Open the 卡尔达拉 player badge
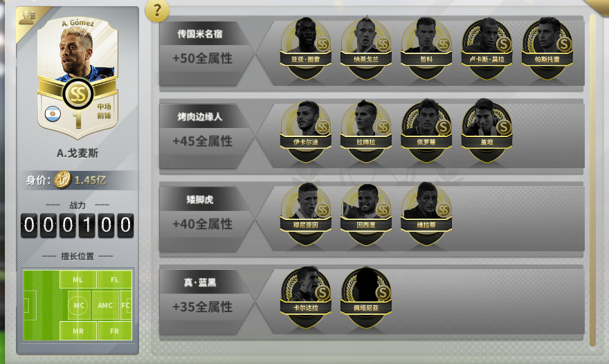The image size is (609, 364). (x=306, y=297)
